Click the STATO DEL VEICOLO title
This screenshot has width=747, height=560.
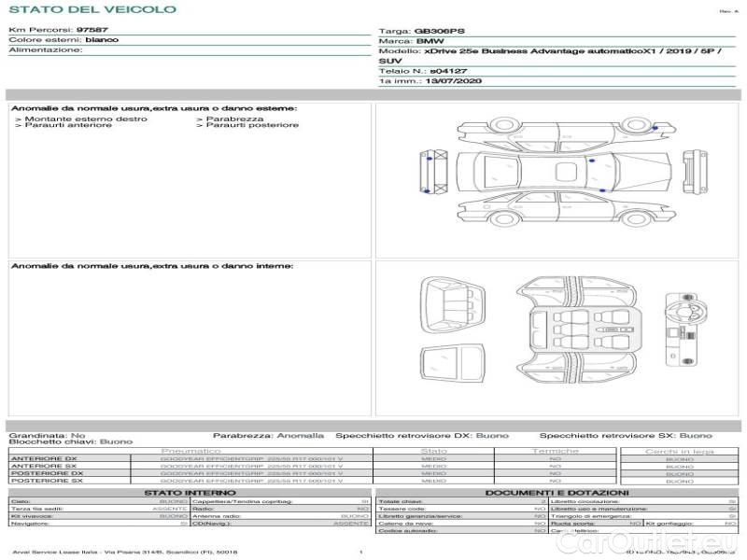point(92,9)
